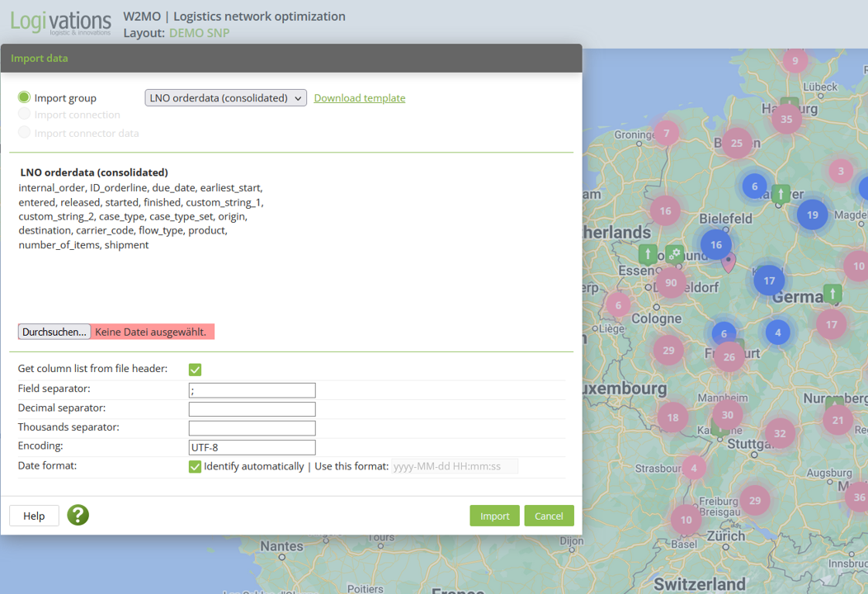The height and width of the screenshot is (594, 868).
Task: Open the pink cluster marker numbered 30
Action: click(x=728, y=415)
